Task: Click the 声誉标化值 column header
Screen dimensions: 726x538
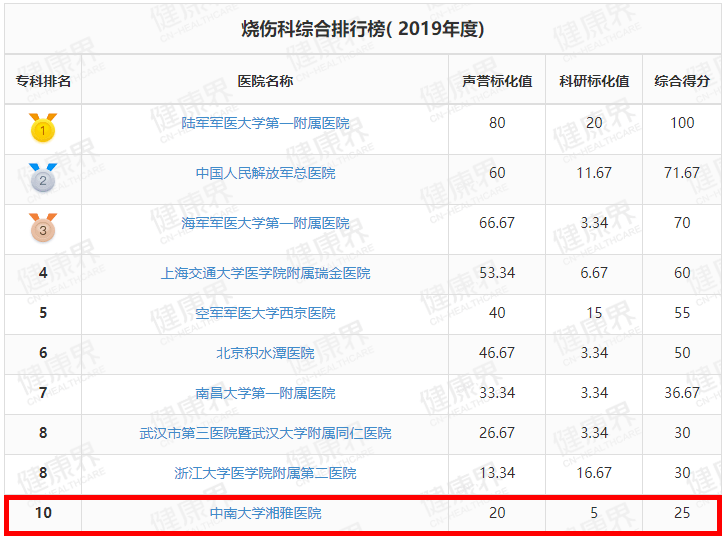Action: click(x=497, y=81)
